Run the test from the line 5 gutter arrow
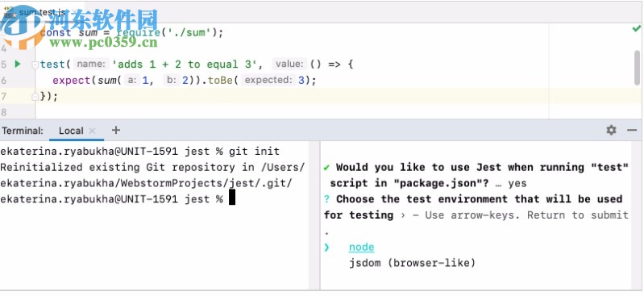Image resolution: width=644 pixels, height=296 pixels. (x=18, y=64)
